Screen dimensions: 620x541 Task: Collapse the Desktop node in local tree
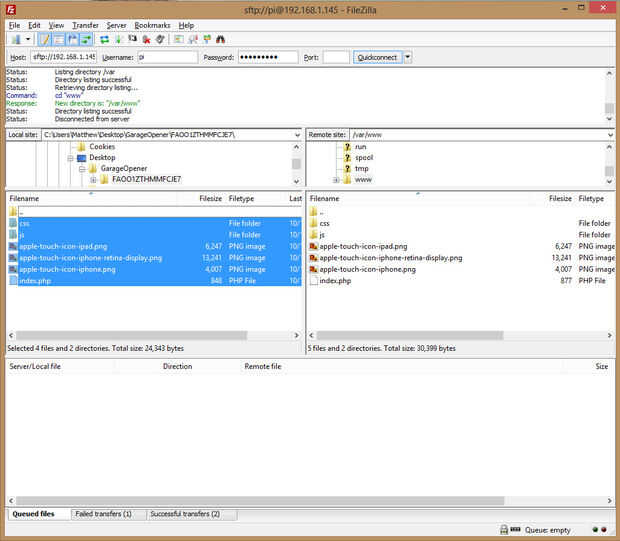pos(70,158)
